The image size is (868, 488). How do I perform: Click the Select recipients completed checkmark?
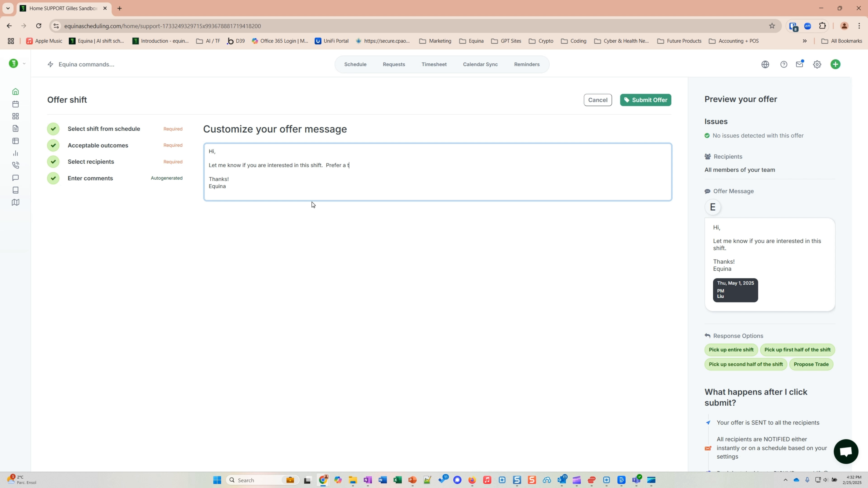pos(53,161)
